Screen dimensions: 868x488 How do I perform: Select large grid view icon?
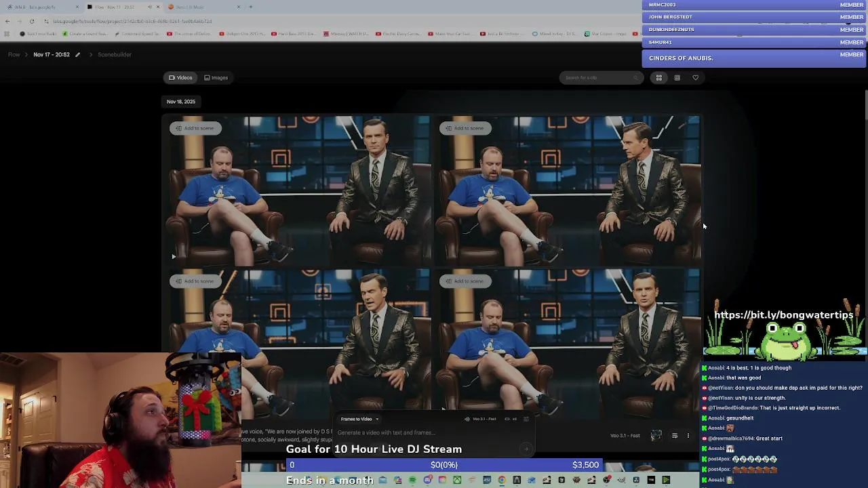pyautogui.click(x=658, y=77)
